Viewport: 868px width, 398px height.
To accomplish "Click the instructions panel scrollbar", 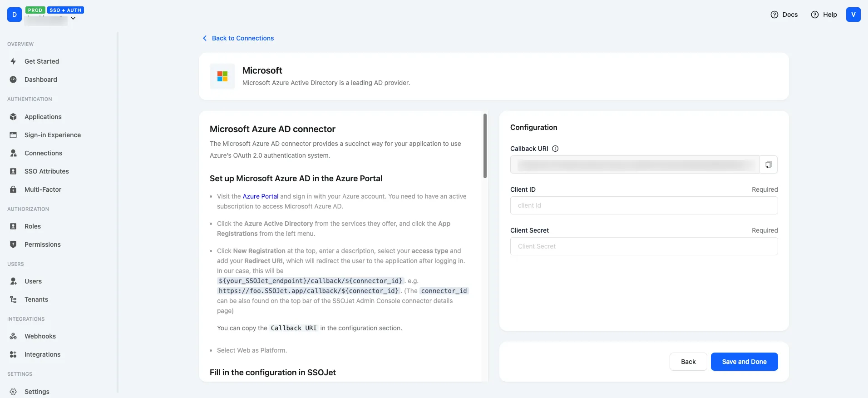I will (485, 146).
